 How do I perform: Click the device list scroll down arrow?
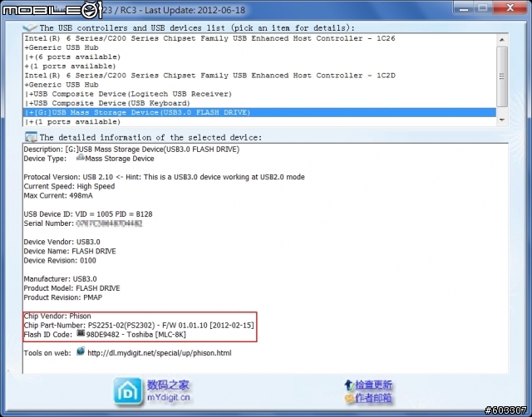[502, 120]
